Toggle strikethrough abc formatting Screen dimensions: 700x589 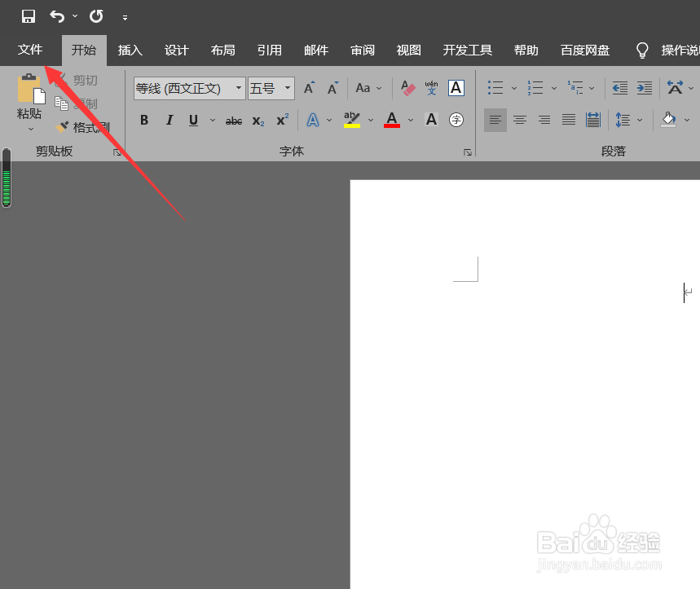point(234,121)
